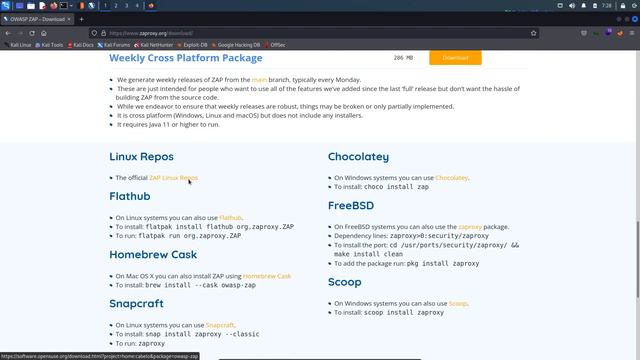The width and height of the screenshot is (640, 360).
Task: Click the Weekly Cross Platform Package heading
Action: pos(186,58)
